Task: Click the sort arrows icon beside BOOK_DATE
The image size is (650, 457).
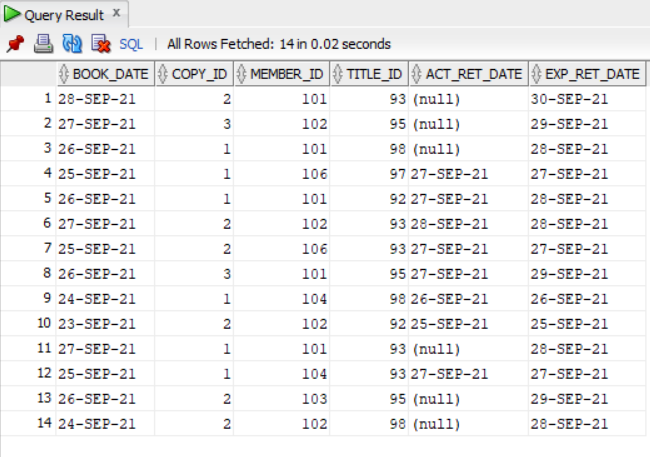Action: click(63, 74)
